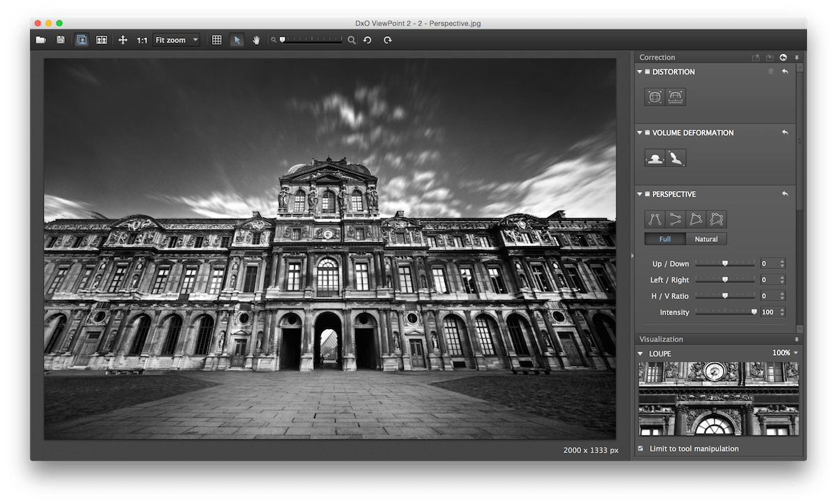Select the arrow pointer tool

(x=237, y=40)
